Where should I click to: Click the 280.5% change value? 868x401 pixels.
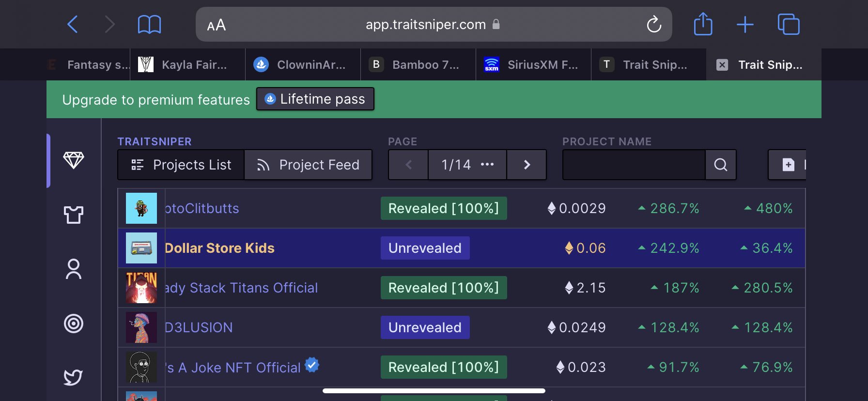coord(768,288)
